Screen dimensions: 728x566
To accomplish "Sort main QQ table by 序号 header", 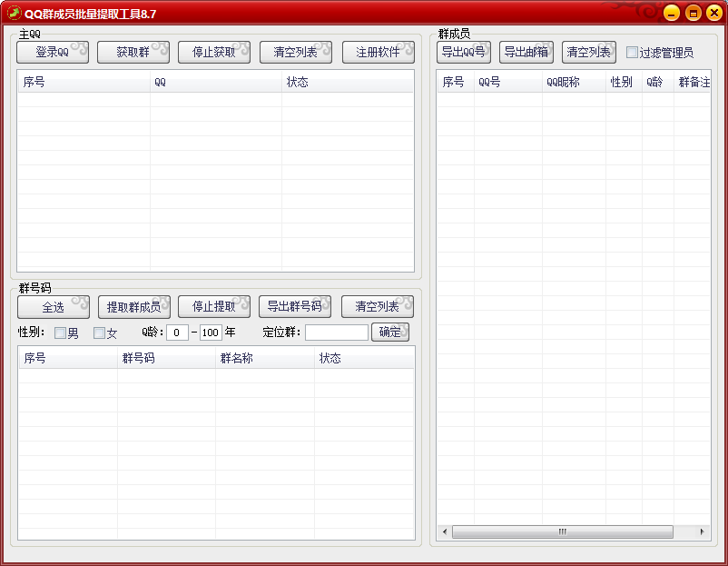I will (84, 82).
